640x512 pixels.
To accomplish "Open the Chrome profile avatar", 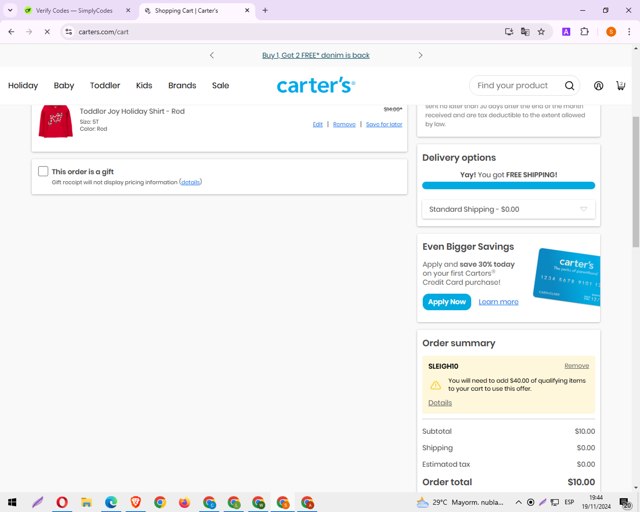I will pyautogui.click(x=611, y=32).
